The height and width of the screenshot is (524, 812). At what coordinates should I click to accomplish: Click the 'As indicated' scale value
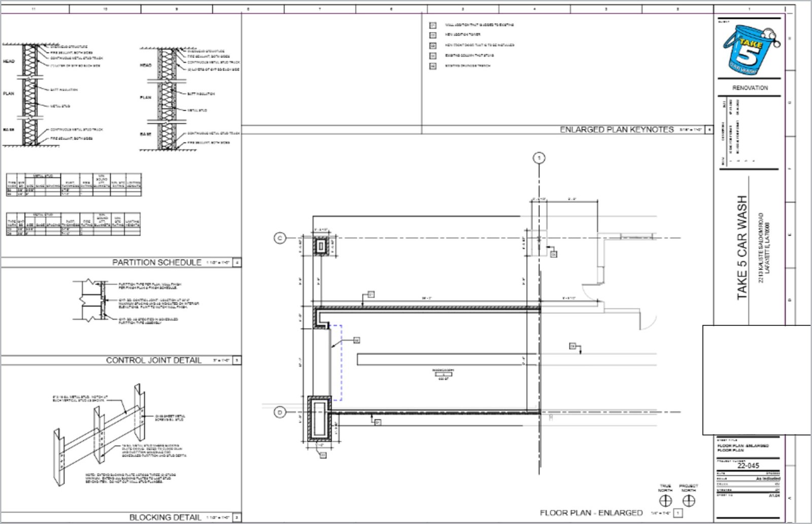tap(768, 479)
